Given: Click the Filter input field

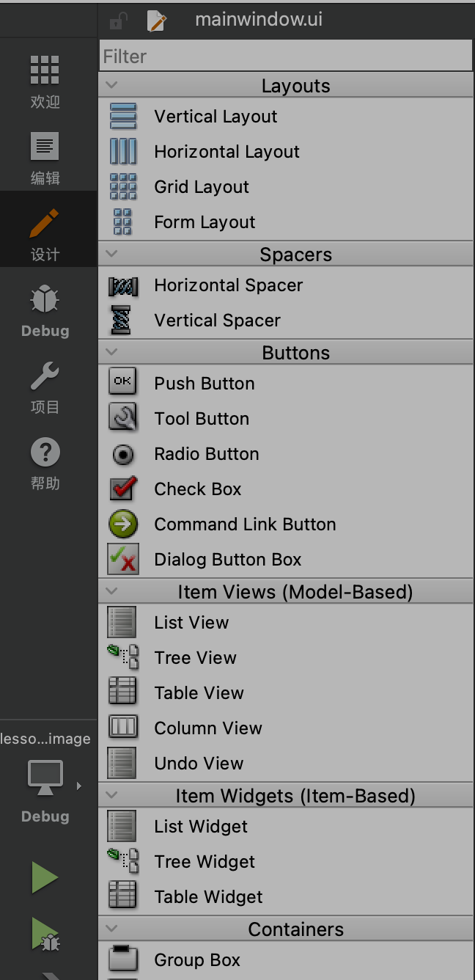Looking at the screenshot, I should [x=286, y=56].
